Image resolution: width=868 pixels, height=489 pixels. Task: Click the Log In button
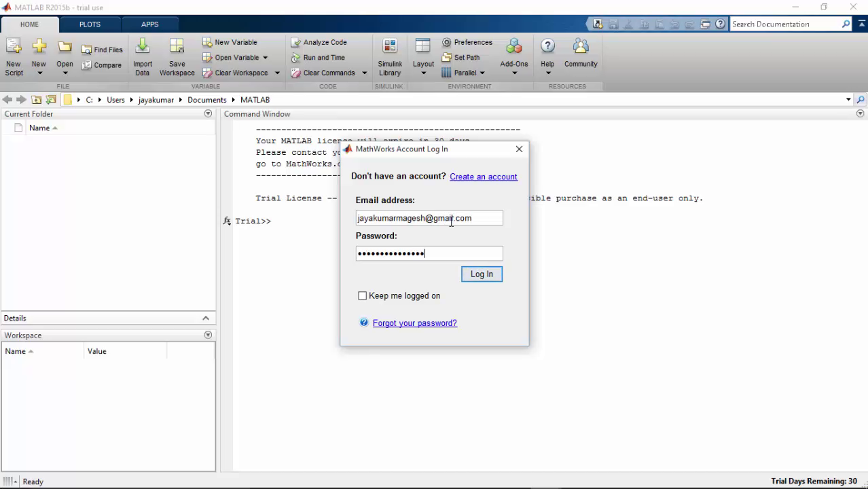pos(482,274)
